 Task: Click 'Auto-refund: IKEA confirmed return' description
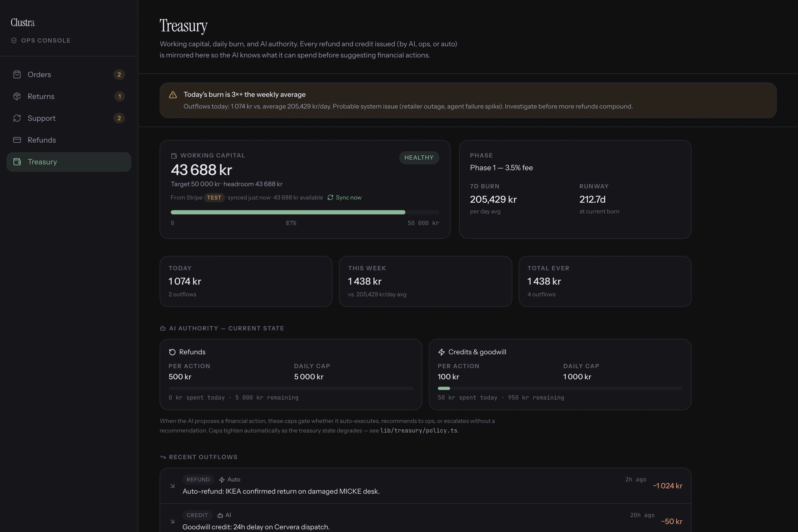coord(281,491)
